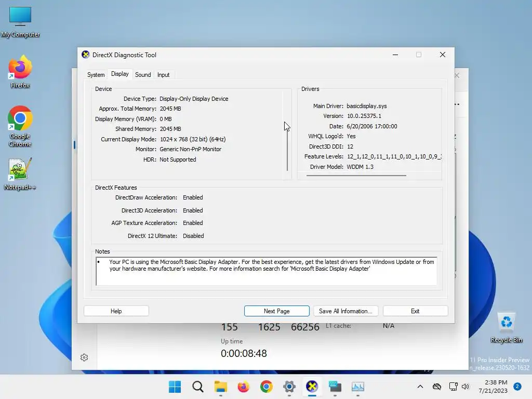Click the 'Display-Only Display Device' value
The image size is (532, 399).
194,99
